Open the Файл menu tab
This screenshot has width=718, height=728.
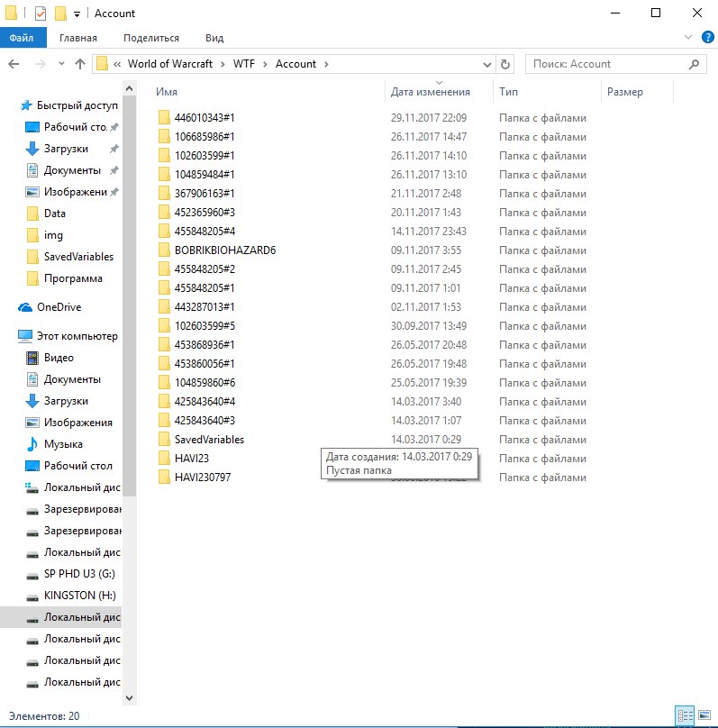[x=23, y=38]
